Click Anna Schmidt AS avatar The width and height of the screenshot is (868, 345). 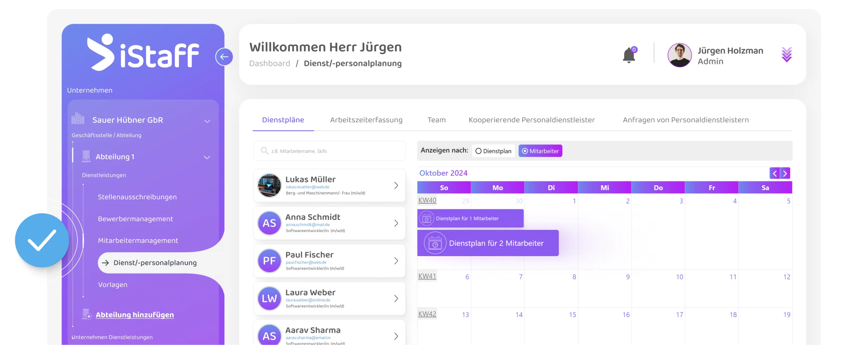[269, 223]
